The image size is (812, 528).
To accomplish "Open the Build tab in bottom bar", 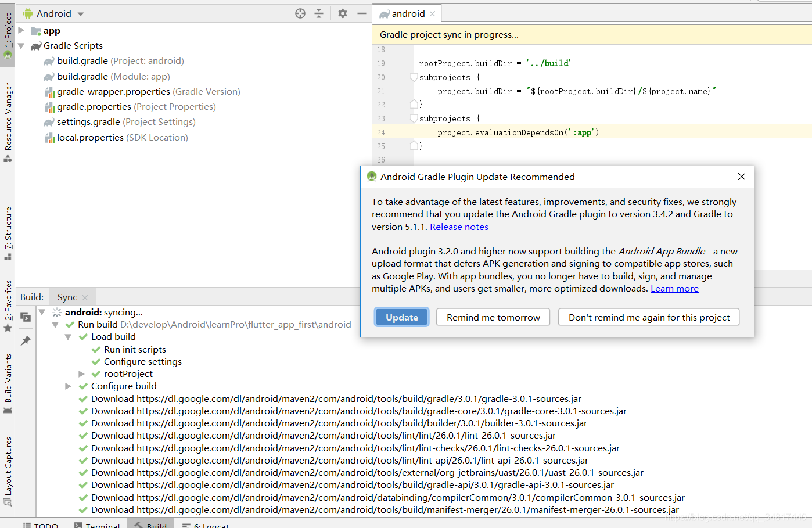I will pyautogui.click(x=150, y=525).
